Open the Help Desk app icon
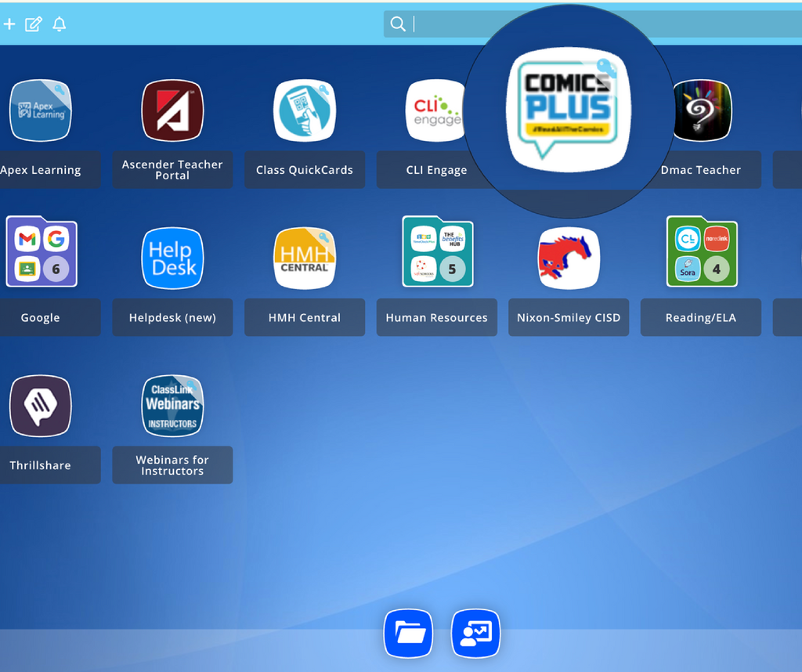802x672 pixels. (x=172, y=258)
